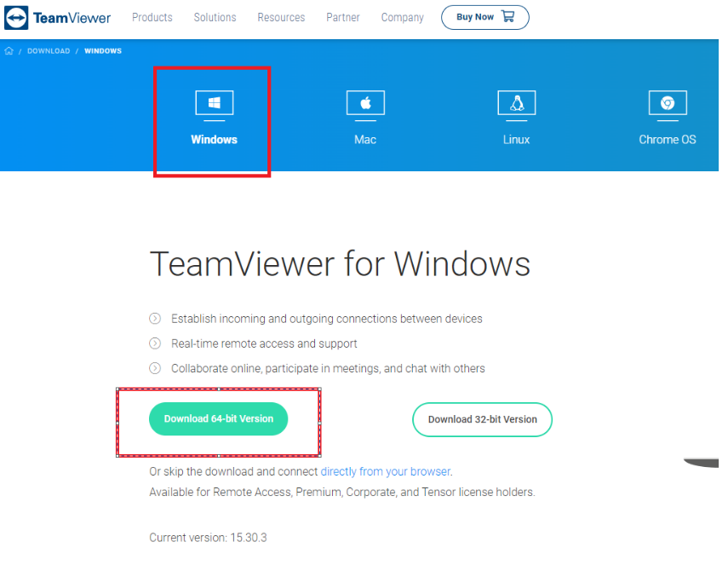
Task: Expand the collaborate online bullet
Action: [155, 368]
